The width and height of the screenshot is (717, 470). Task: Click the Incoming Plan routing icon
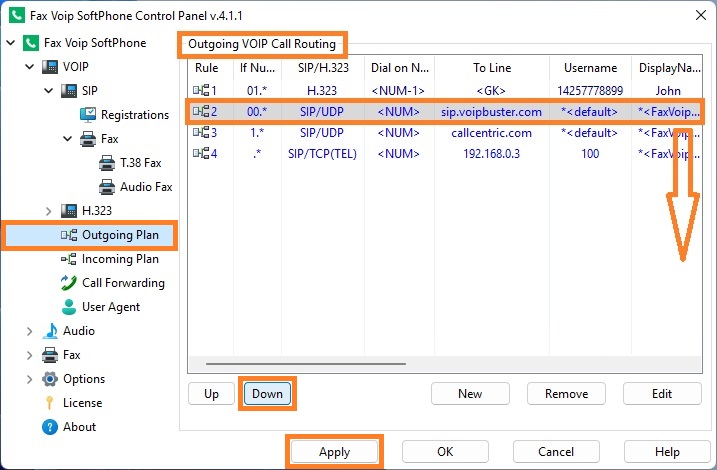coord(69,259)
